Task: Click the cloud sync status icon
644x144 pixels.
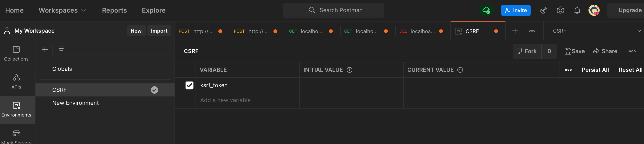Action: [x=486, y=10]
